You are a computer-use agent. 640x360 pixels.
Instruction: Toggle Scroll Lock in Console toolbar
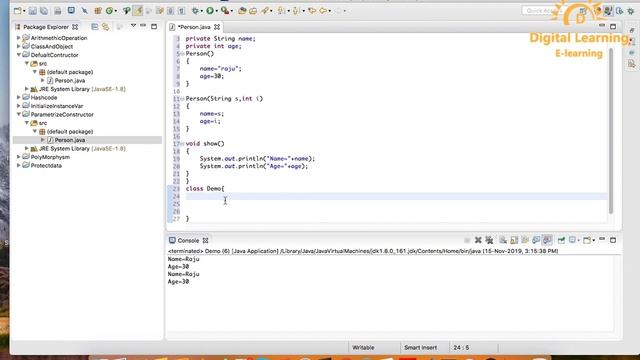coord(514,240)
